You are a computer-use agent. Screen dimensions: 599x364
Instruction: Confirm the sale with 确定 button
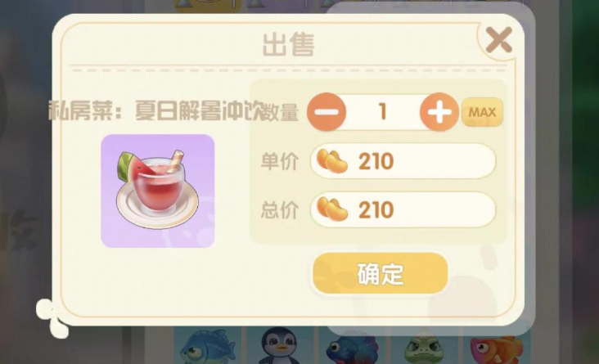coord(381,273)
